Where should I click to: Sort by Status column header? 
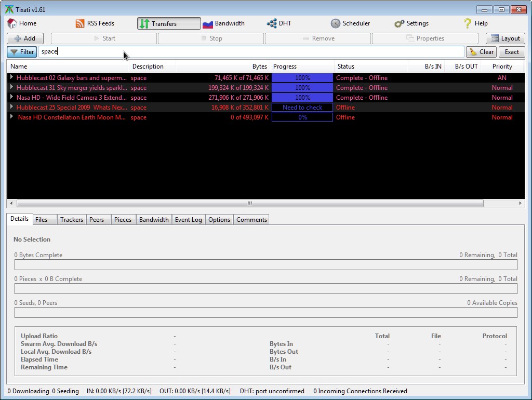[371, 66]
